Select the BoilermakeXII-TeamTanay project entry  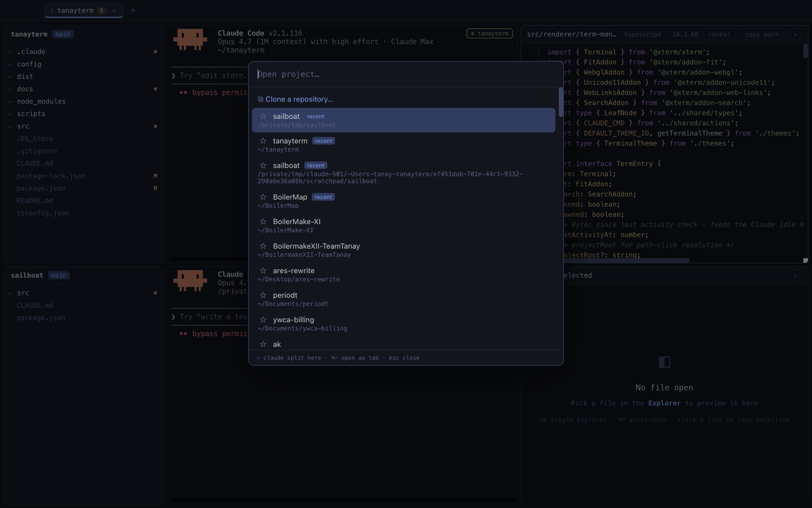point(403,250)
